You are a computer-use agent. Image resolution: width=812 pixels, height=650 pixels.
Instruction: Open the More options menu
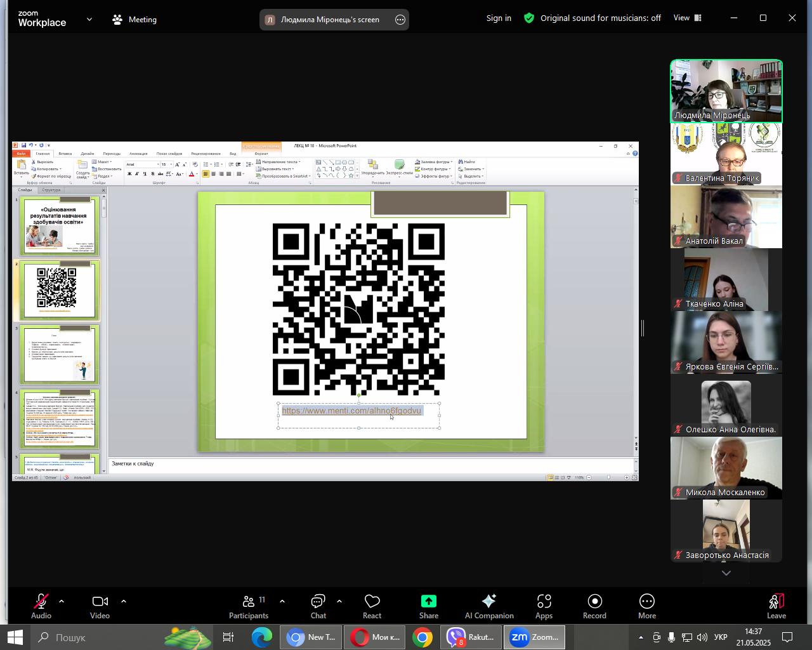click(x=647, y=606)
